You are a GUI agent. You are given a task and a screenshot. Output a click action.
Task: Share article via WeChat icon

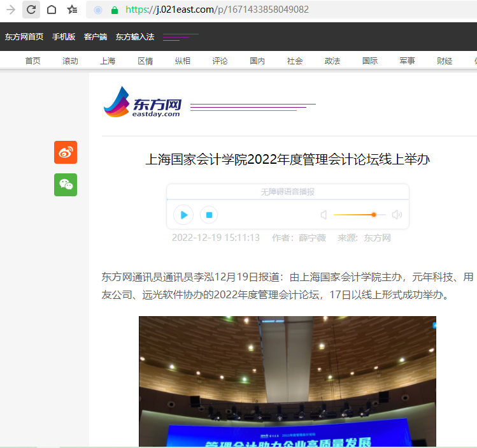66,185
